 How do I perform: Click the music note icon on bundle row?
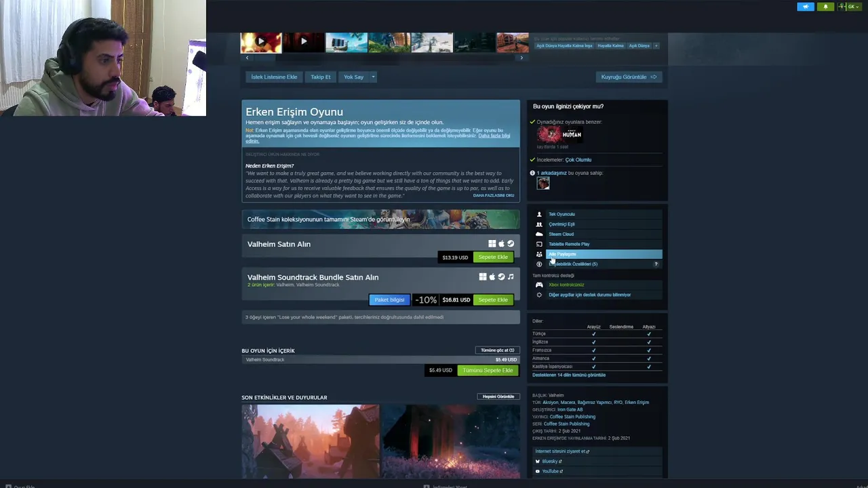tap(511, 277)
